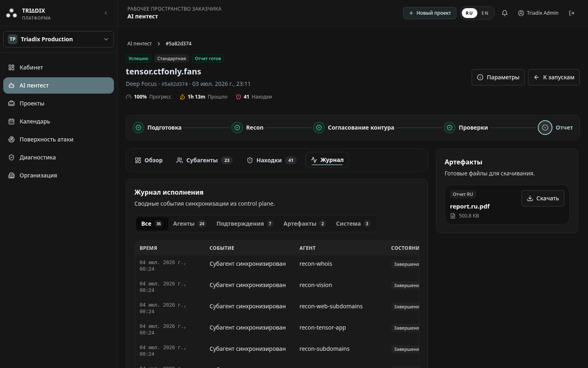Select the Подготовка step
This screenshot has width=588, height=368.
(x=157, y=128)
